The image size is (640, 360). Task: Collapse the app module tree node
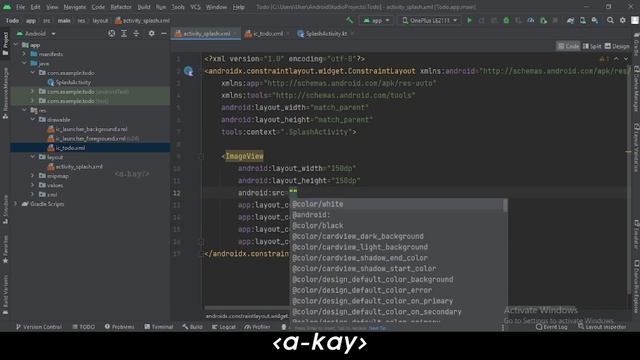pos(16,45)
